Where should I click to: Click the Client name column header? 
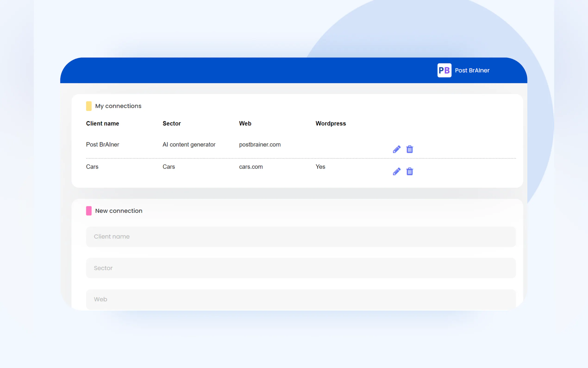[x=102, y=123]
